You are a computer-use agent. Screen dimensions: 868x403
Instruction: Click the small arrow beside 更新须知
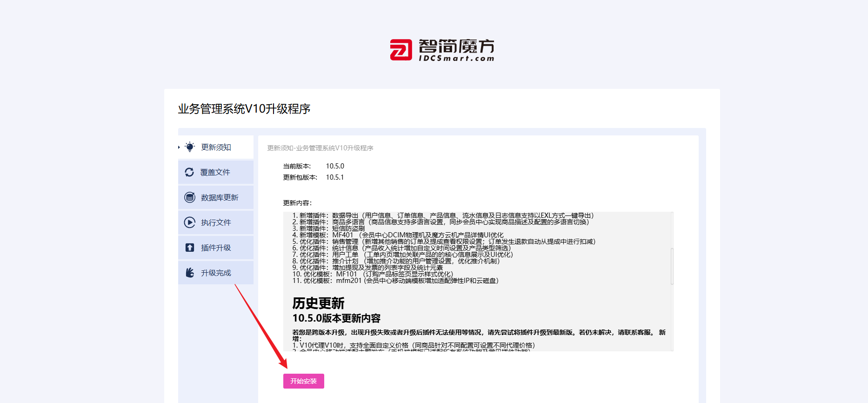(179, 148)
